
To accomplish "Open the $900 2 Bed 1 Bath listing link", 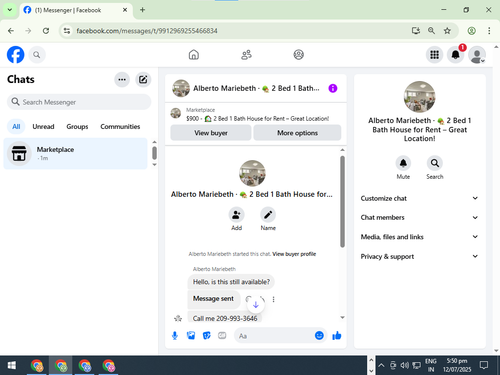I will point(257,119).
